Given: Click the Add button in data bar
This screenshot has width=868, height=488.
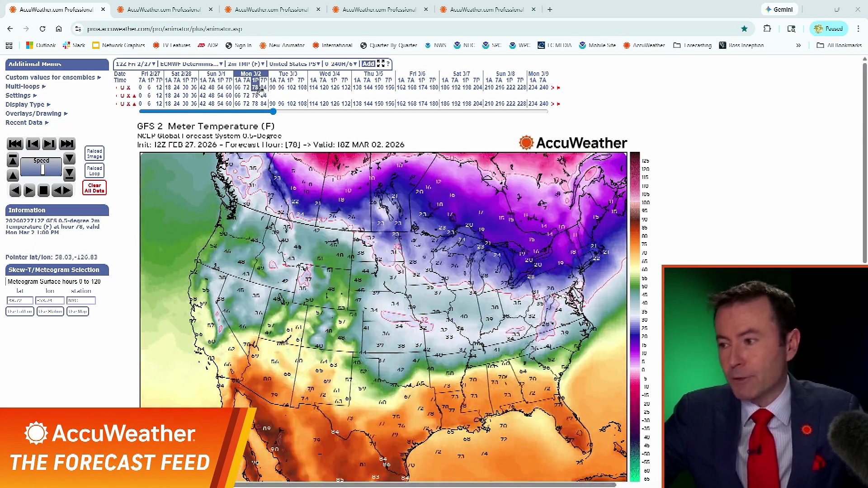Looking at the screenshot, I should point(368,64).
